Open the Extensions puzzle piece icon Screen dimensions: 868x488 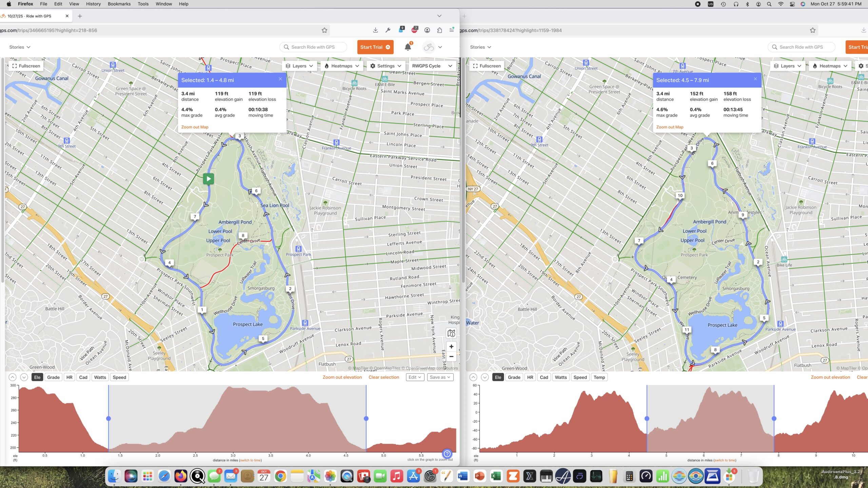click(439, 30)
